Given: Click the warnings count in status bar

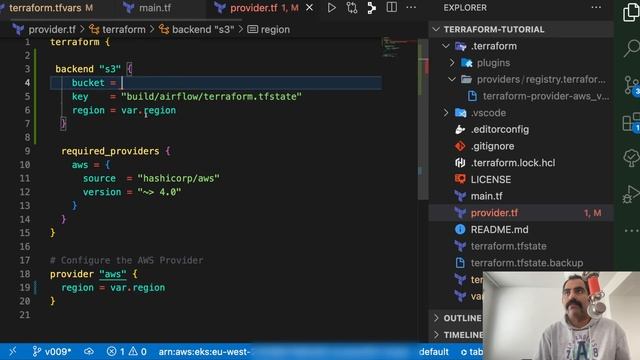Looking at the screenshot, I should tap(138, 351).
